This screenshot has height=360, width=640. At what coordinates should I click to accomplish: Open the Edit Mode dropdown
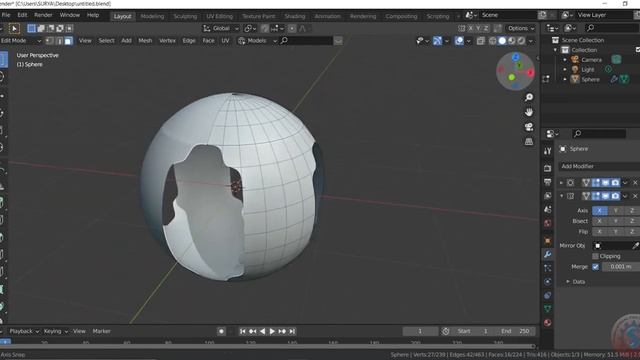(20, 41)
